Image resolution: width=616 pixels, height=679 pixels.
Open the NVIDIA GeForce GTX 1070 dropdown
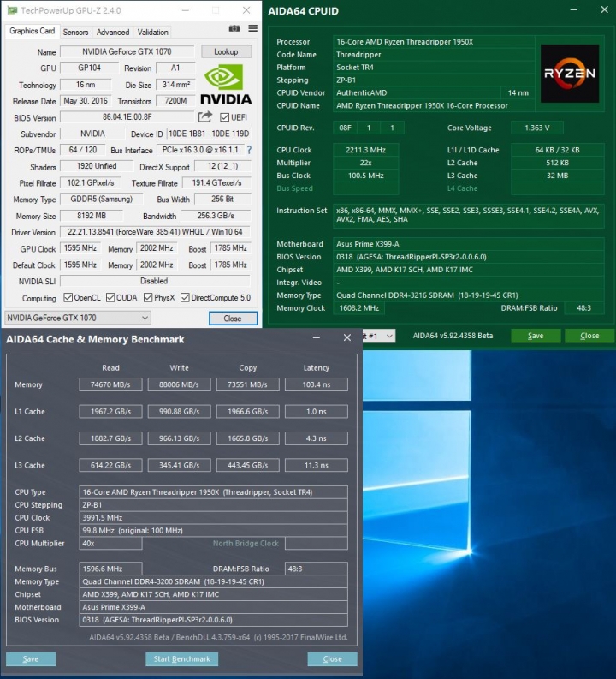point(78,318)
